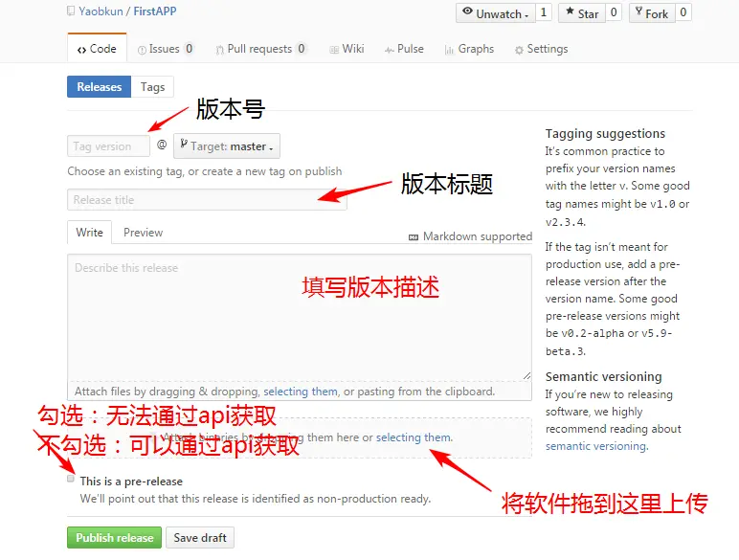
Task: Focus the Release title field
Action: coord(207,200)
